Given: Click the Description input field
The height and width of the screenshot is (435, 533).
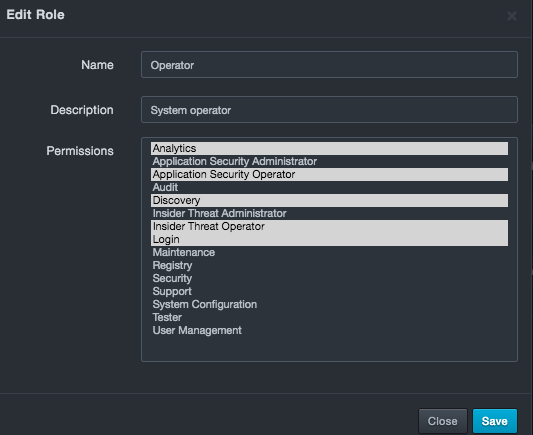Looking at the screenshot, I should tap(329, 110).
